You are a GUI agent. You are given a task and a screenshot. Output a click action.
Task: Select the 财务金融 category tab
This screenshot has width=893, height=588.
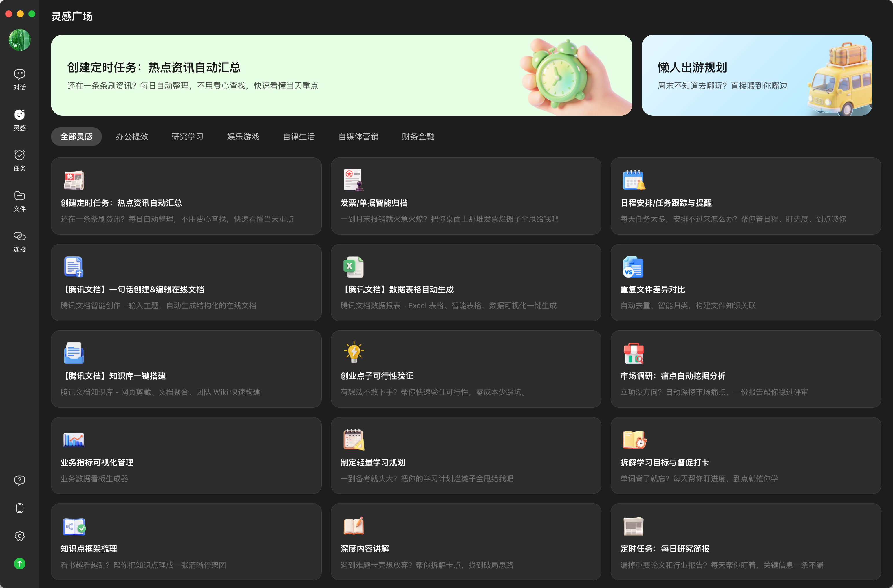(418, 137)
